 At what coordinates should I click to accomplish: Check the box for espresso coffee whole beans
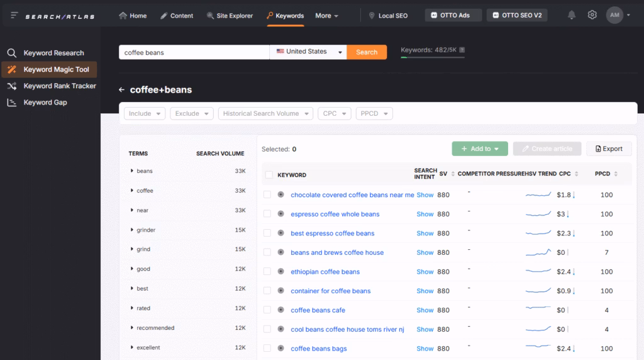[x=267, y=214]
